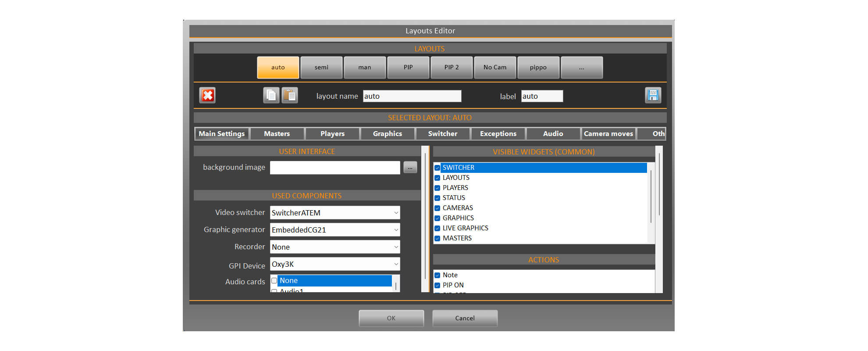Select the No Cam layout button
Screen dimensions: 868x351
point(494,68)
